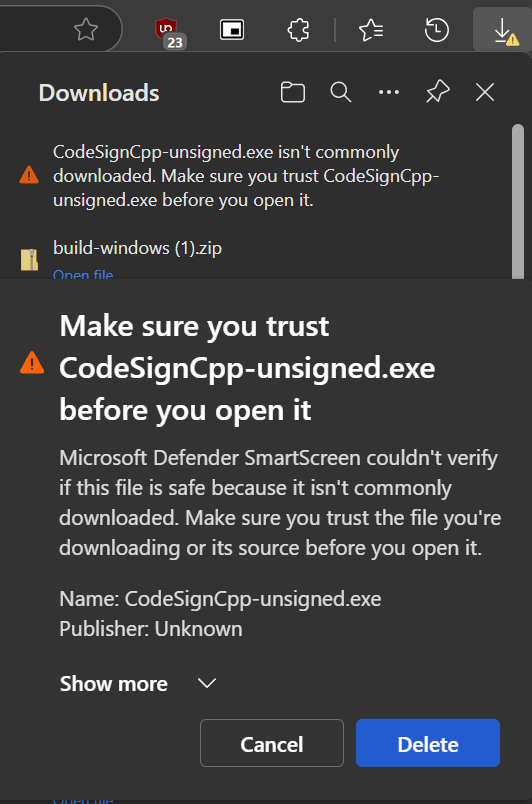This screenshot has width=532, height=804.
Task: Open More options ellipsis in Downloads
Action: pos(388,92)
